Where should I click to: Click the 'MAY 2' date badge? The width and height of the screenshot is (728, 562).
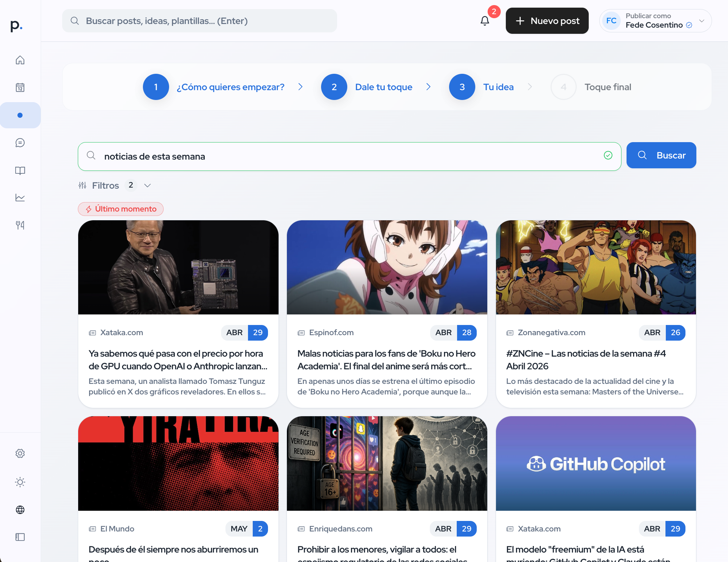click(247, 529)
